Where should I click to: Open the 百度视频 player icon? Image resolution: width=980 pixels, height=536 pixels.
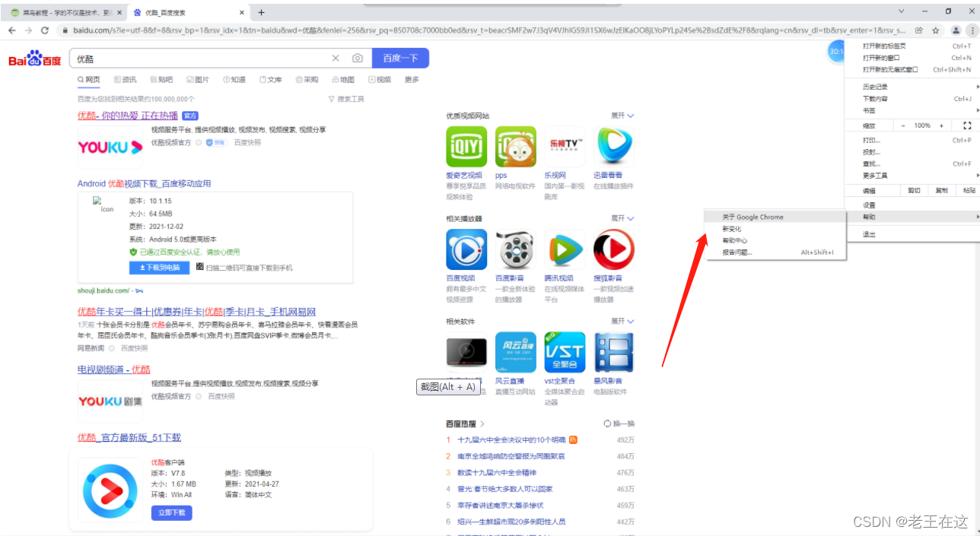(x=466, y=249)
